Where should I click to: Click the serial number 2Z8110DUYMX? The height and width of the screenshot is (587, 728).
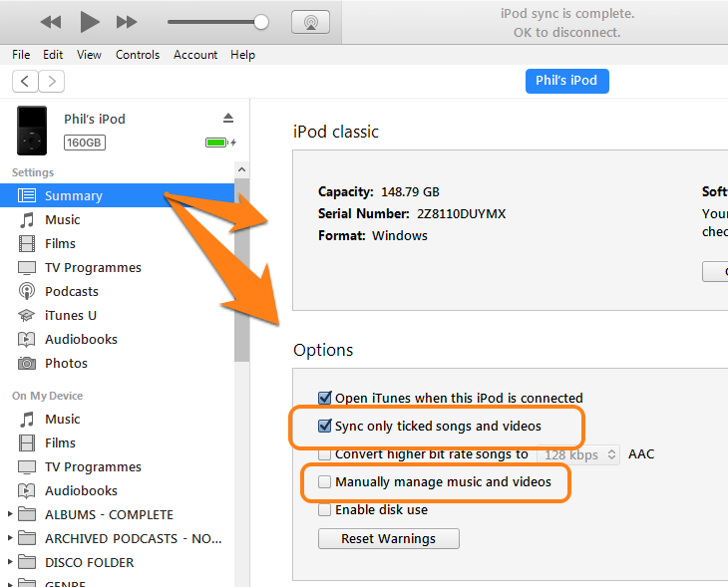click(461, 214)
